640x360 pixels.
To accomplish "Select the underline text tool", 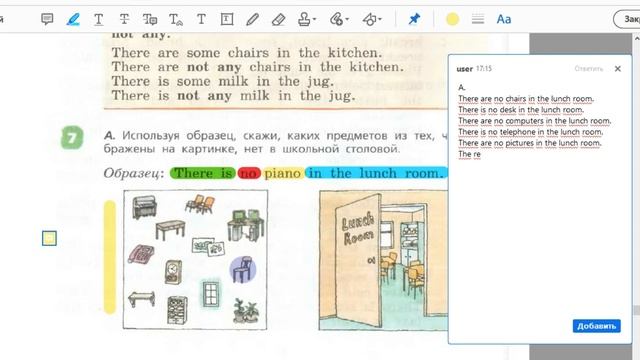I will point(98,19).
